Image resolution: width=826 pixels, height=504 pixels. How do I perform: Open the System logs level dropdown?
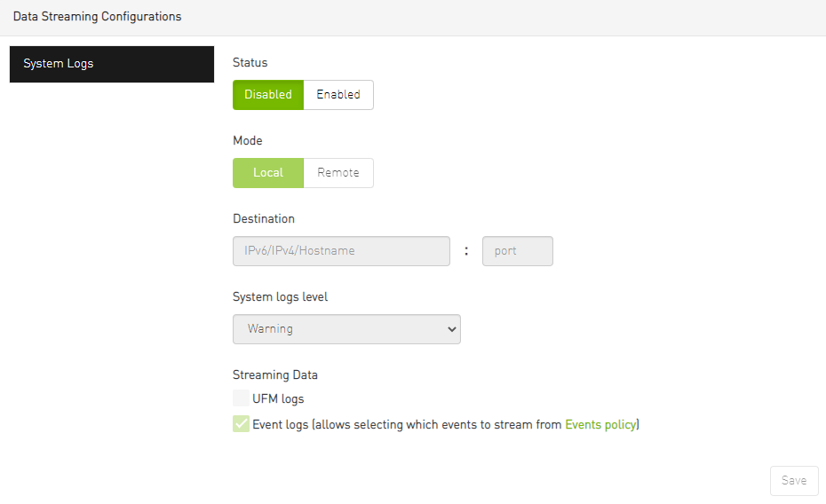(346, 329)
